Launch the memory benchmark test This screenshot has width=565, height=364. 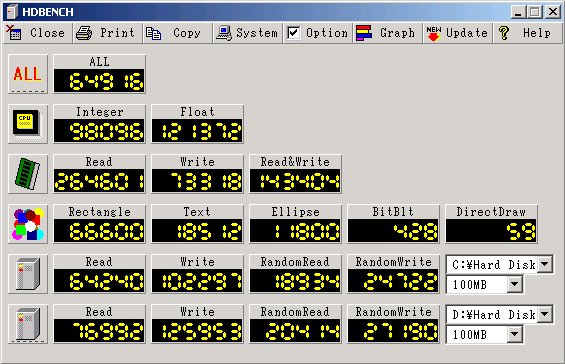28,174
